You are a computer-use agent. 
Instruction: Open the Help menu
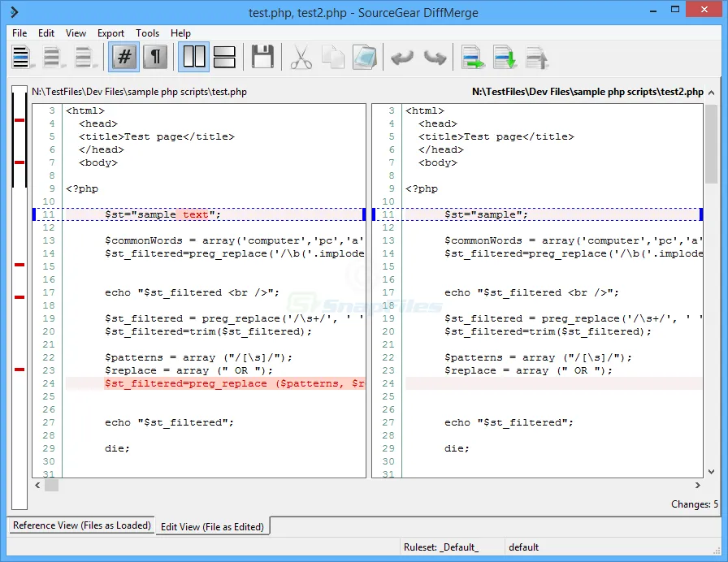[180, 33]
